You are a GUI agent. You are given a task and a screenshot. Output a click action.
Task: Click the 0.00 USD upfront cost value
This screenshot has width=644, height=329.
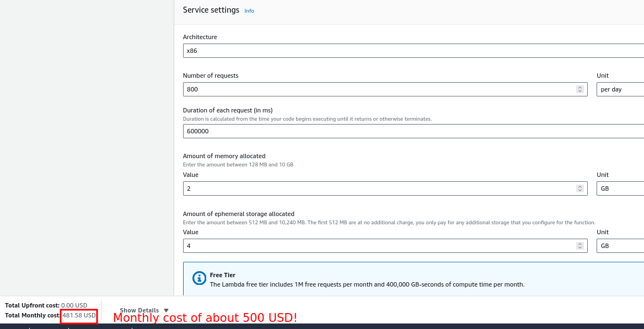[x=74, y=305]
